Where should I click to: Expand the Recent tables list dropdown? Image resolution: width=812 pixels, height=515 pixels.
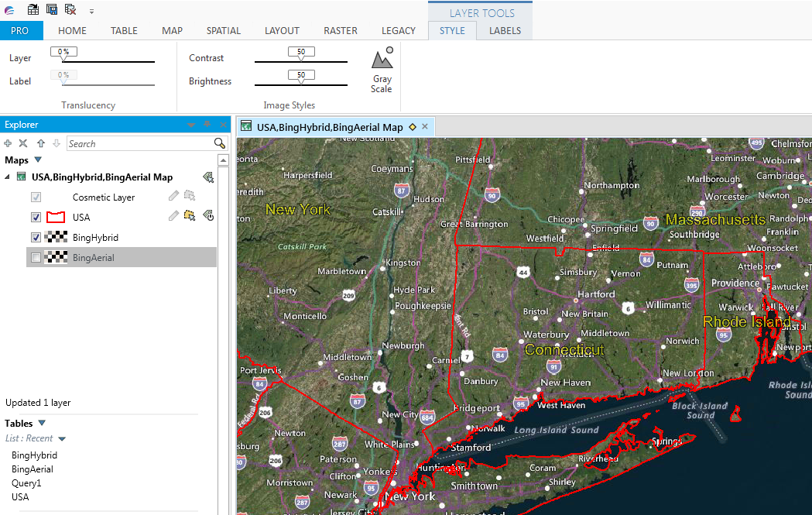(60, 438)
